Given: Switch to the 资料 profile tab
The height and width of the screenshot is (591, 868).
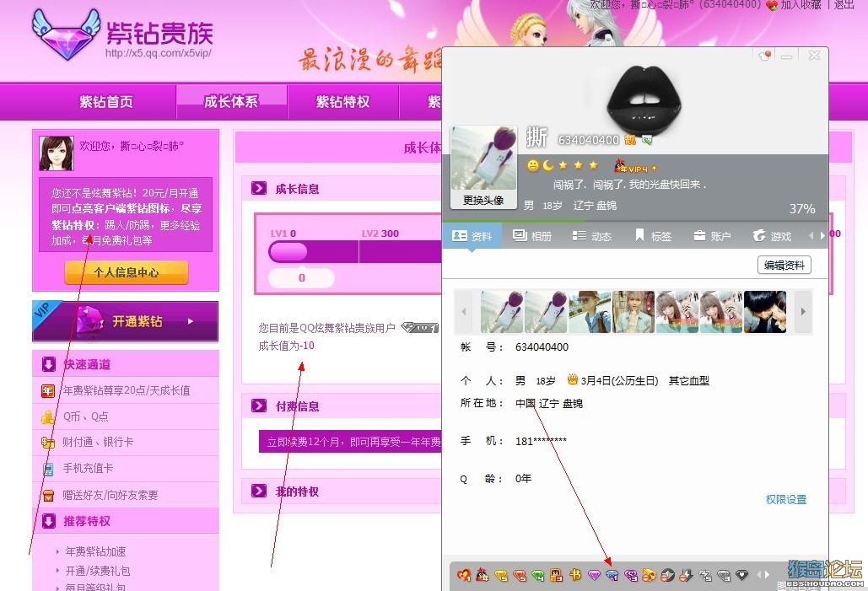Looking at the screenshot, I should pyautogui.click(x=472, y=236).
